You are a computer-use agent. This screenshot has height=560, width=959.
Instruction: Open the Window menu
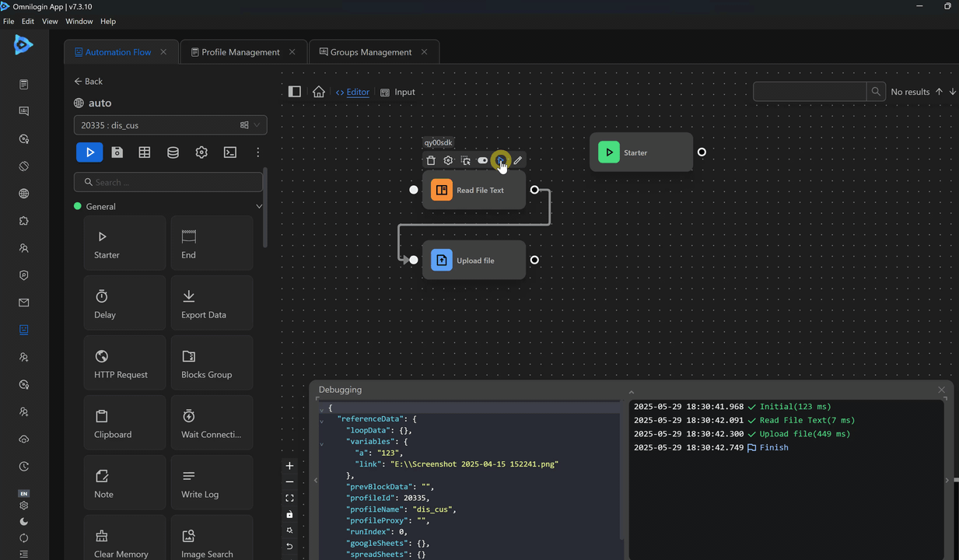point(79,22)
